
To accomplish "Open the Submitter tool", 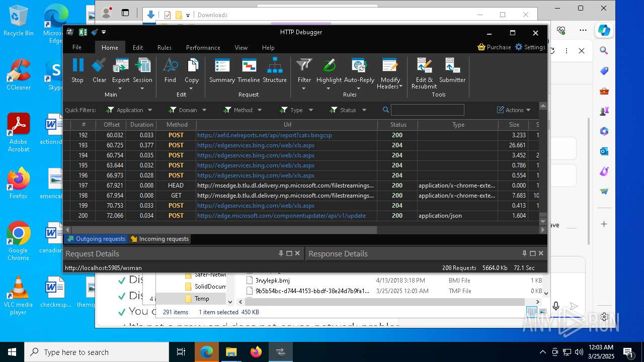I will [452, 70].
